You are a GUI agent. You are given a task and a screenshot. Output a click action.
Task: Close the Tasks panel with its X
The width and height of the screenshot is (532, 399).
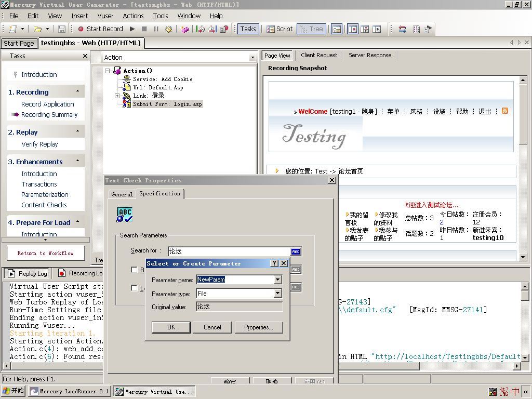pyautogui.click(x=85, y=56)
